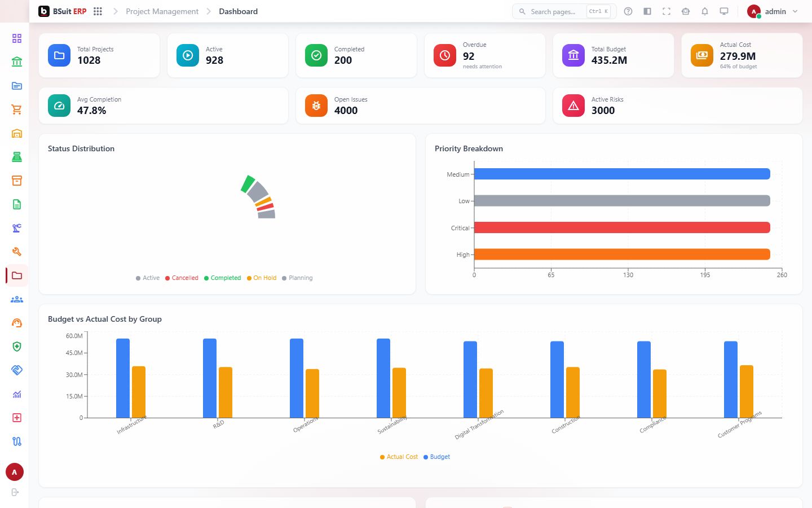Open the Open Issues 4000 stat card

coord(421,106)
